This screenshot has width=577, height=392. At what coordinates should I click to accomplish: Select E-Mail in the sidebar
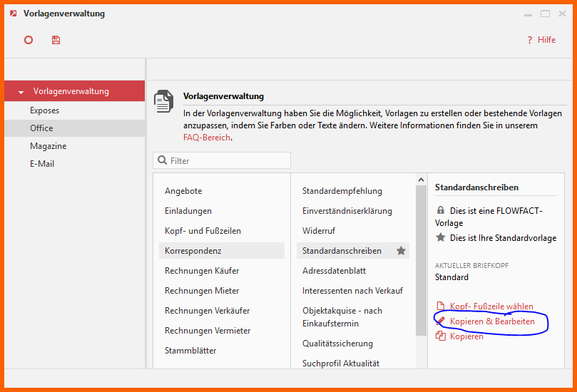pos(41,164)
